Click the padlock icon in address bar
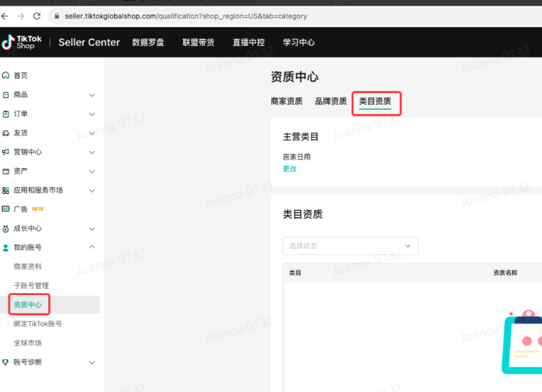Image resolution: width=542 pixels, height=392 pixels. pyautogui.click(x=57, y=16)
